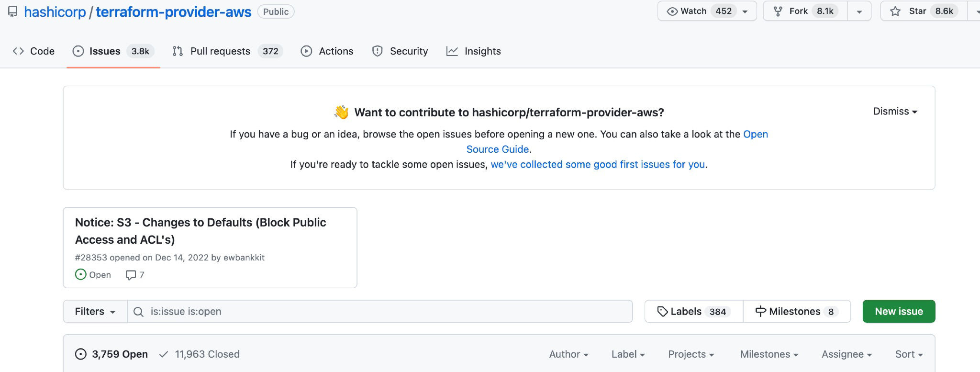The width and height of the screenshot is (980, 372).
Task: Switch to the Issues tab
Action: [113, 51]
